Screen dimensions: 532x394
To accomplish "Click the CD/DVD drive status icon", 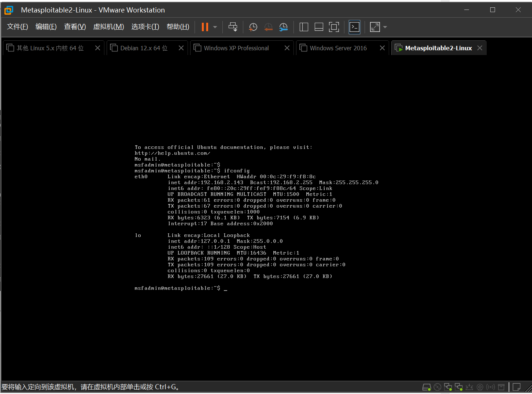I will click(x=437, y=387).
